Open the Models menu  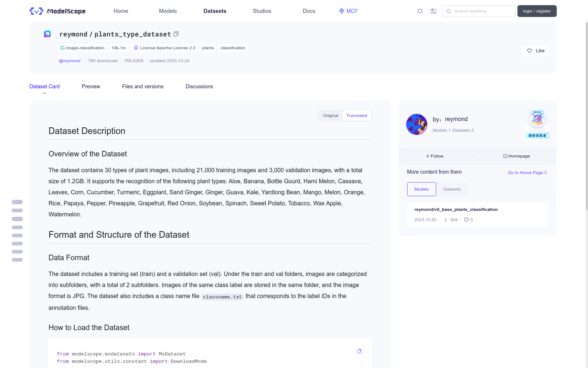coord(168,11)
